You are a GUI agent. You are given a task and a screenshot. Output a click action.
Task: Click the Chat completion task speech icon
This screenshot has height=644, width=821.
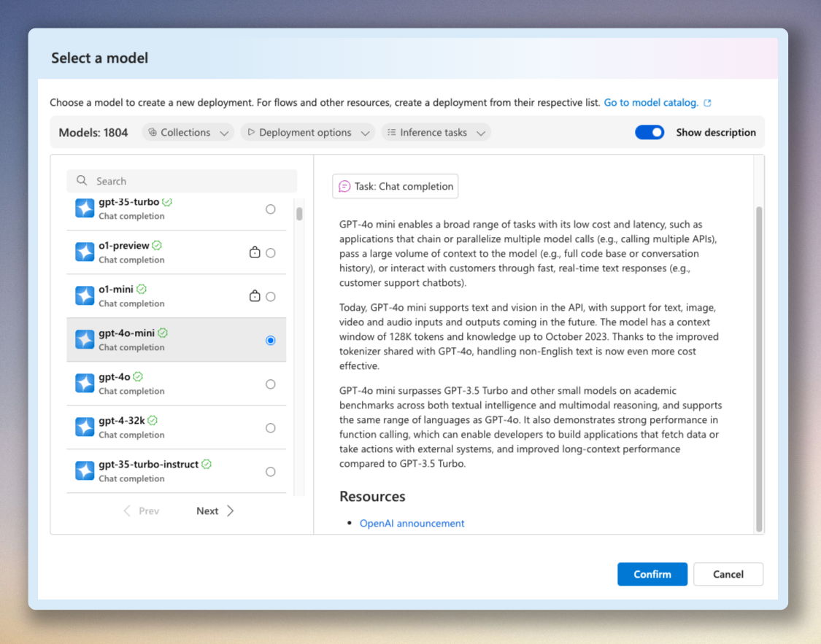coord(344,186)
